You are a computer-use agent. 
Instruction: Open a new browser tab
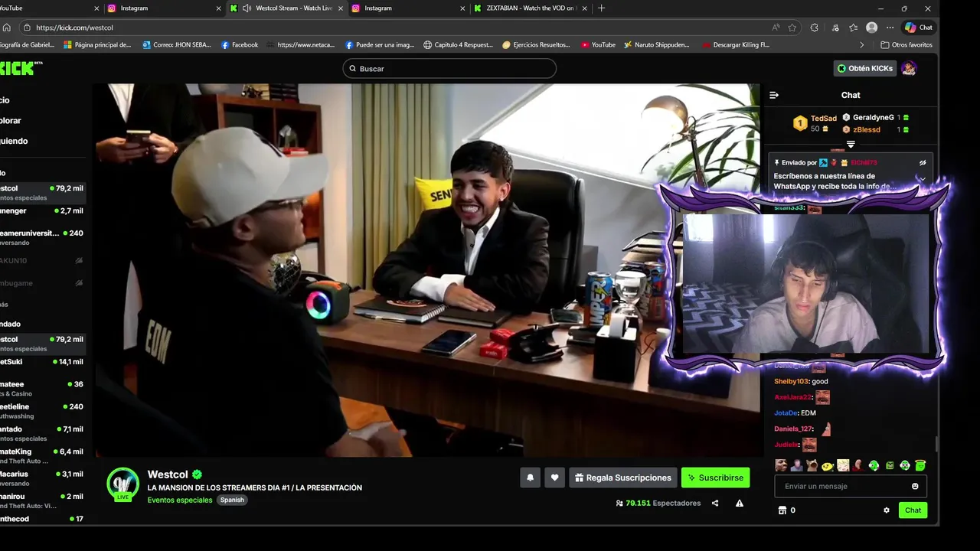[x=601, y=8]
